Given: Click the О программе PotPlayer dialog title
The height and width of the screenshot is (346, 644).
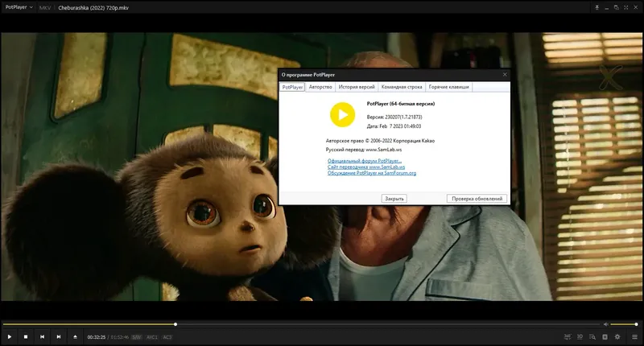Looking at the screenshot, I should pyautogui.click(x=308, y=75).
